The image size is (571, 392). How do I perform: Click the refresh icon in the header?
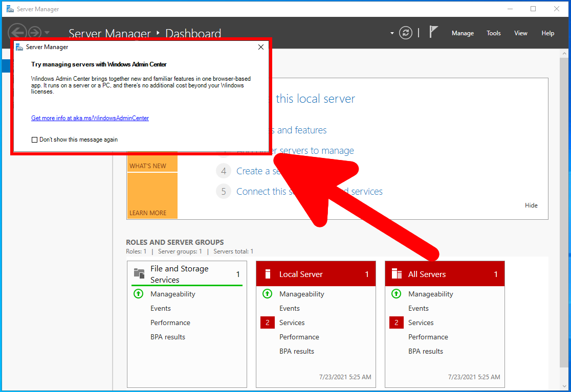[x=406, y=33]
